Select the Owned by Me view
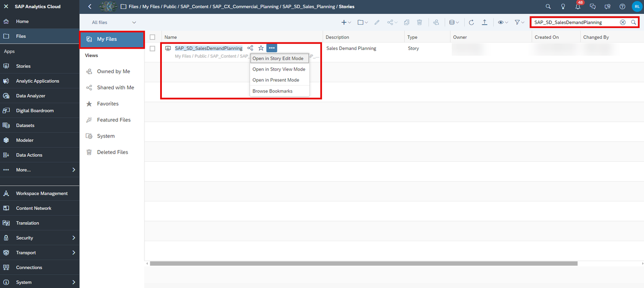This screenshot has width=644, height=288. pos(112,71)
